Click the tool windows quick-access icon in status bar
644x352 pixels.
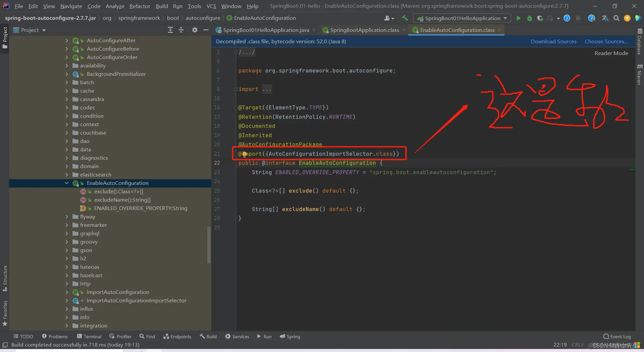[5, 345]
